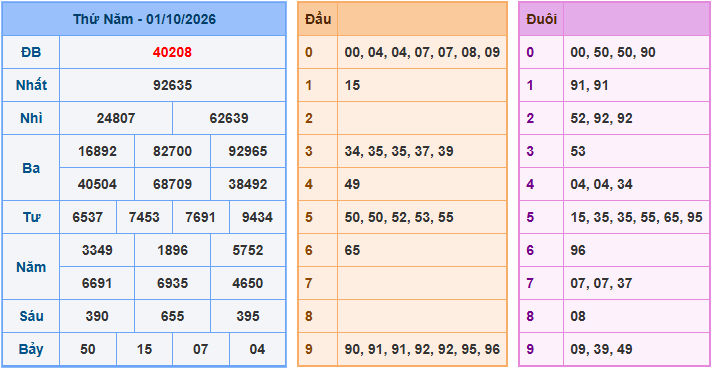The width and height of the screenshot is (712, 368).
Task: Click Bảy prize number 15
Action: [x=144, y=349]
